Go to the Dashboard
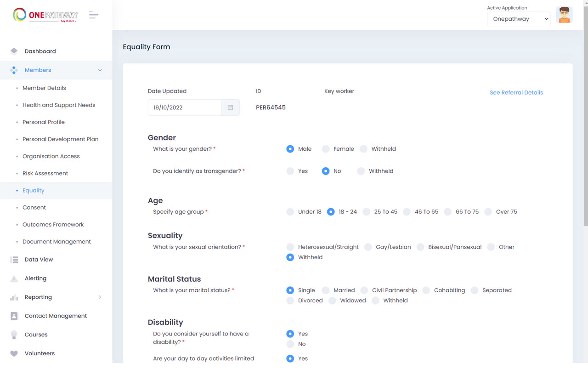The image size is (588, 392). 40,51
